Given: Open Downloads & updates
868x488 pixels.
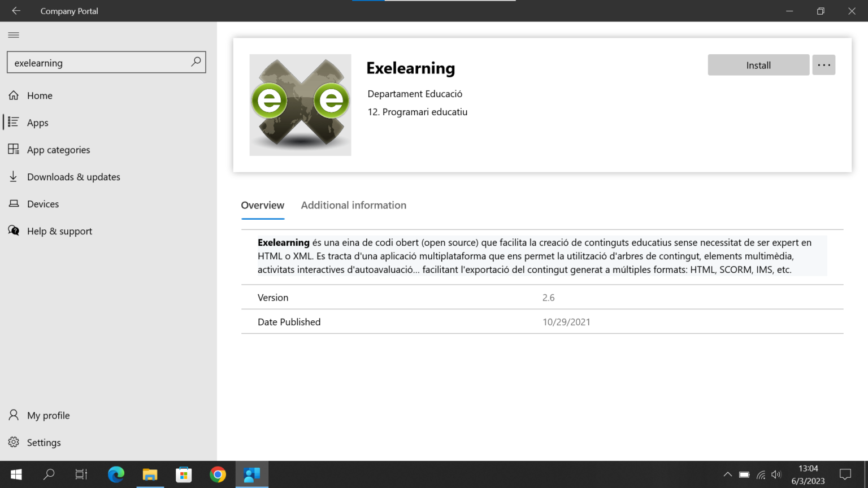Looking at the screenshot, I should coord(14,177).
